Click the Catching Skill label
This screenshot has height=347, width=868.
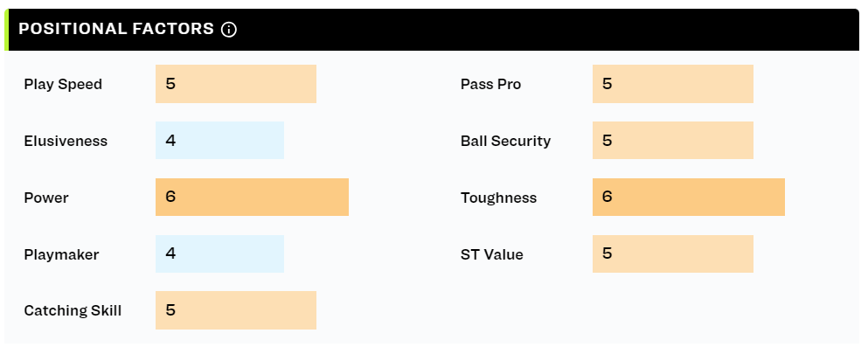73,311
